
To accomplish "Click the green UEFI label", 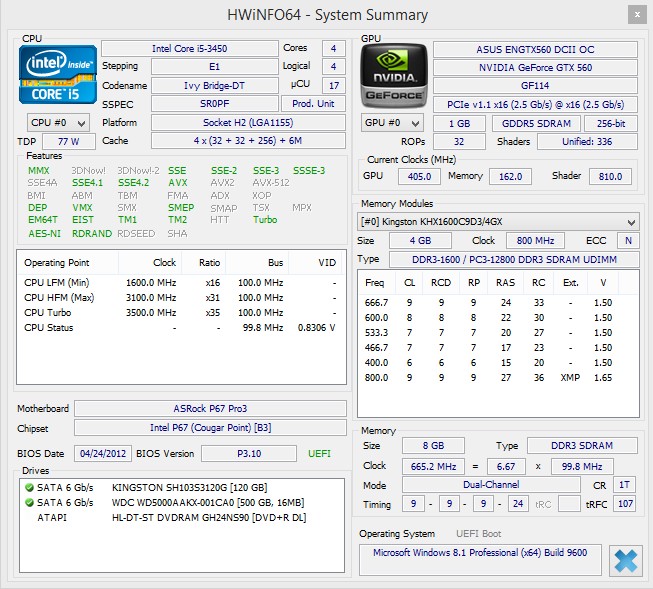I will tap(319, 454).
